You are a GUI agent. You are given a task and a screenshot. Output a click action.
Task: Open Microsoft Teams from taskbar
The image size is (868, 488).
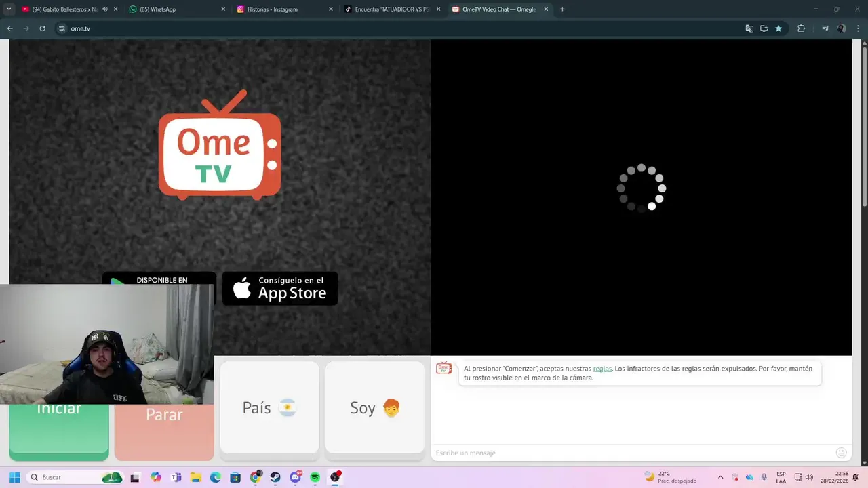tap(176, 477)
